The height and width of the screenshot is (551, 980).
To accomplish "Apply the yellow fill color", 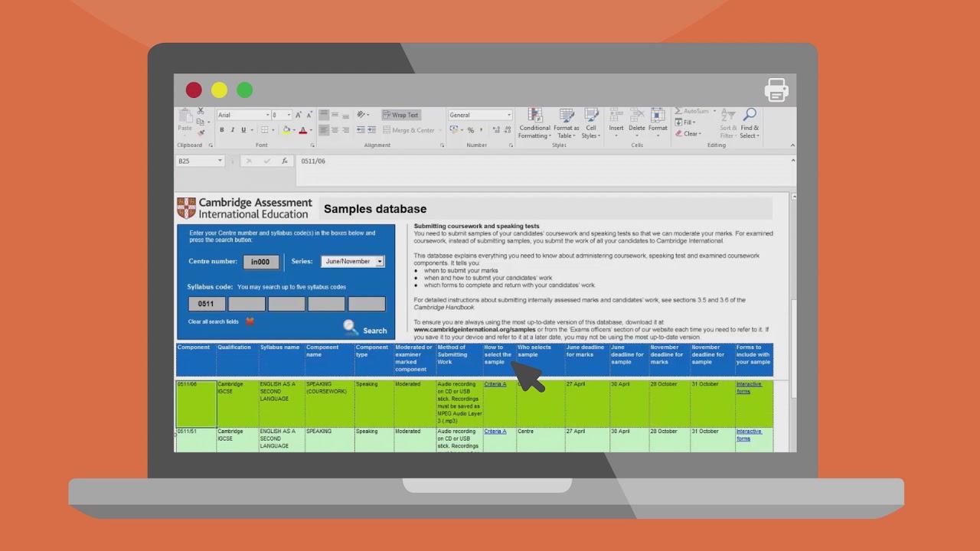I will (286, 130).
